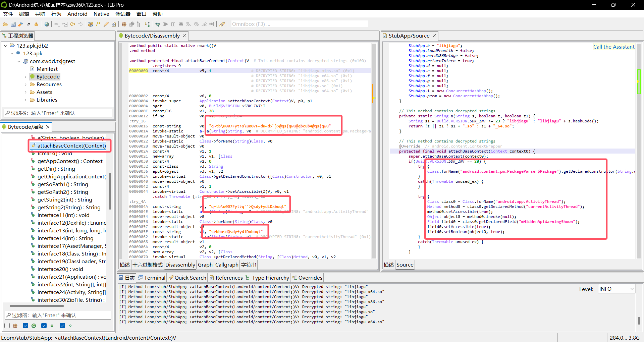Toggle the filled green dot filter checkbox
This screenshot has height=342, width=644.
pos(44,326)
